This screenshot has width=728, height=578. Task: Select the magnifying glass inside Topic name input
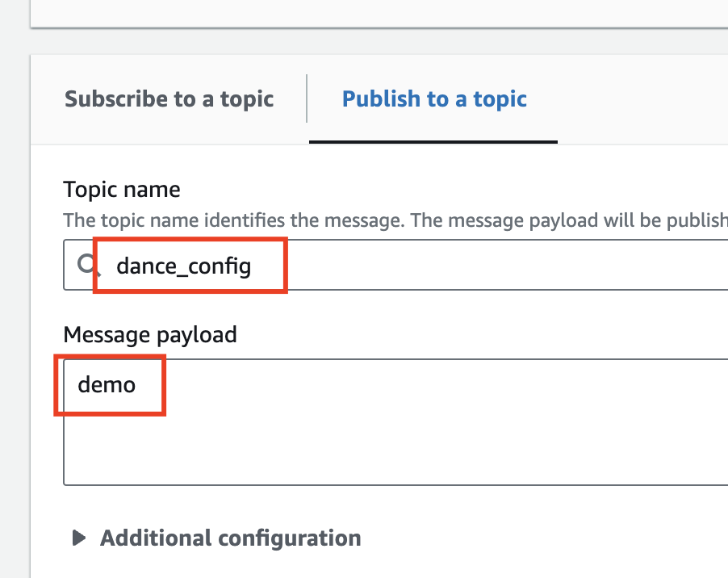click(x=84, y=264)
